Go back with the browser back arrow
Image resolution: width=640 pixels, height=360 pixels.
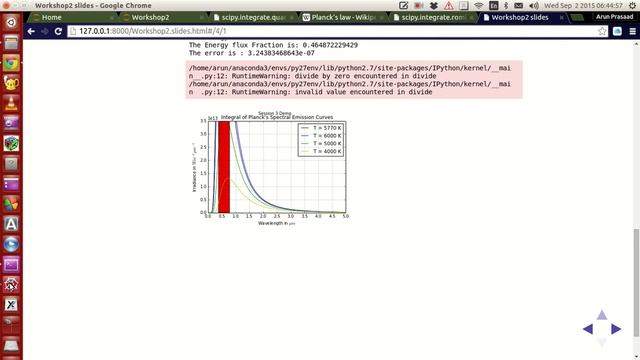[31, 31]
